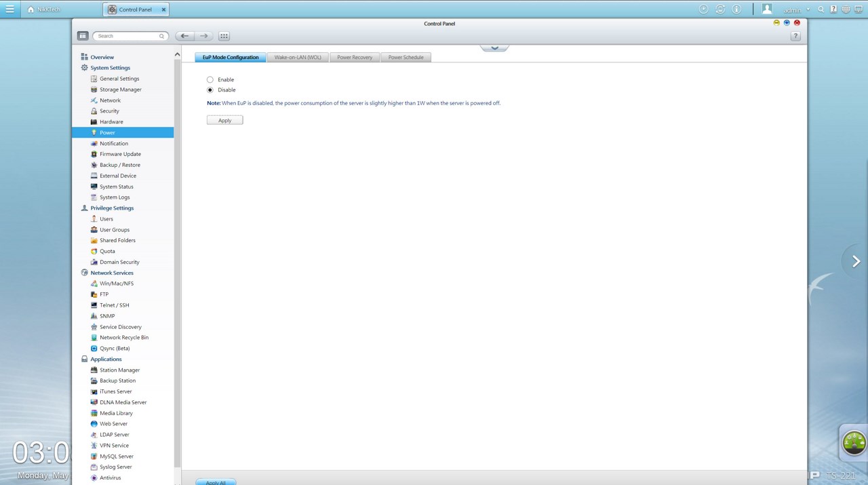Open online help book icon
This screenshot has width=868, height=485.
click(833, 9)
